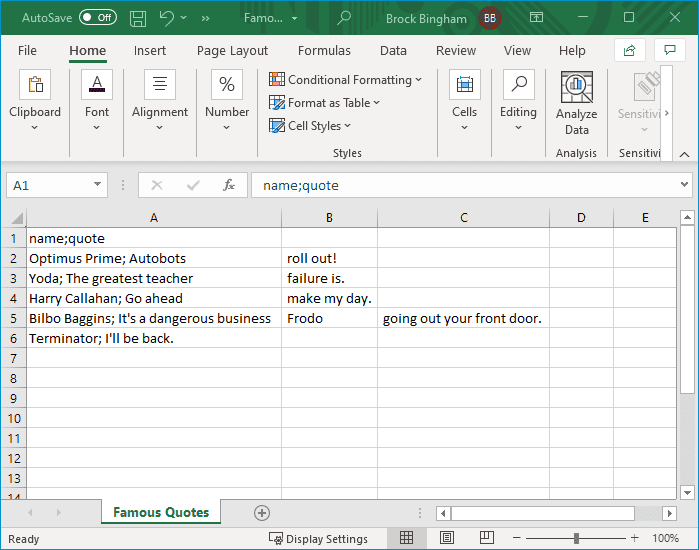699x550 pixels.
Task: Add a new sheet with plus icon
Action: (262, 513)
